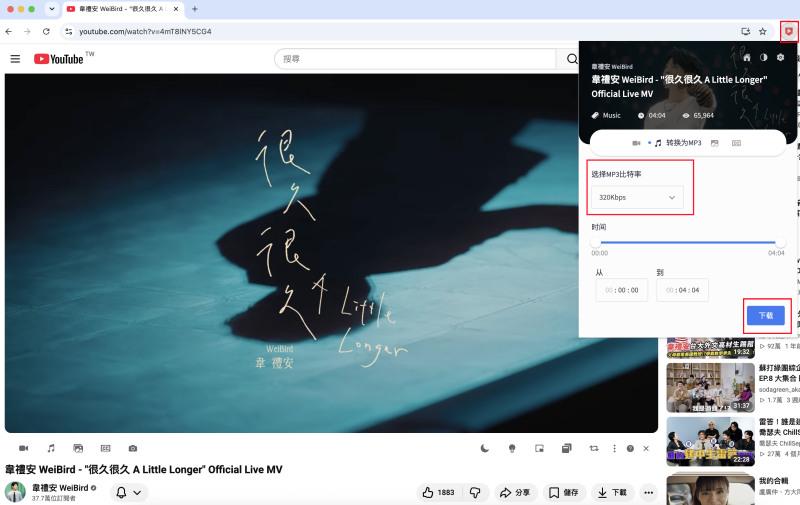Open the suggested video with 31:37 duration

tap(710, 387)
